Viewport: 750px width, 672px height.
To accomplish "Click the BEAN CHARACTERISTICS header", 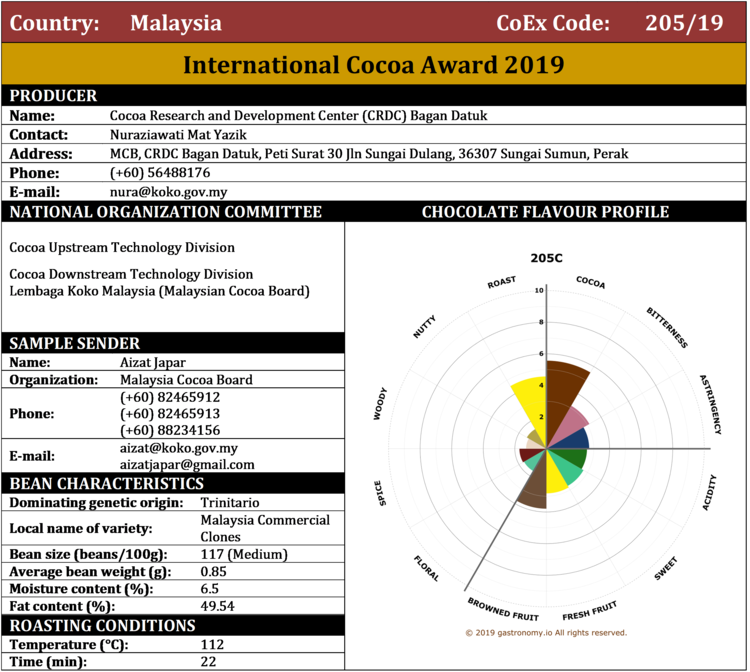I will click(107, 484).
